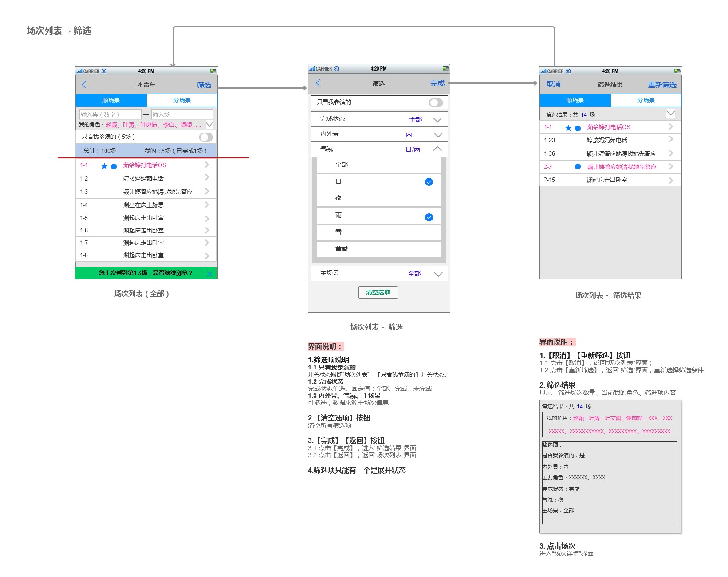Click blue dot on scene 2-3 row
728x577 pixels.
point(578,167)
